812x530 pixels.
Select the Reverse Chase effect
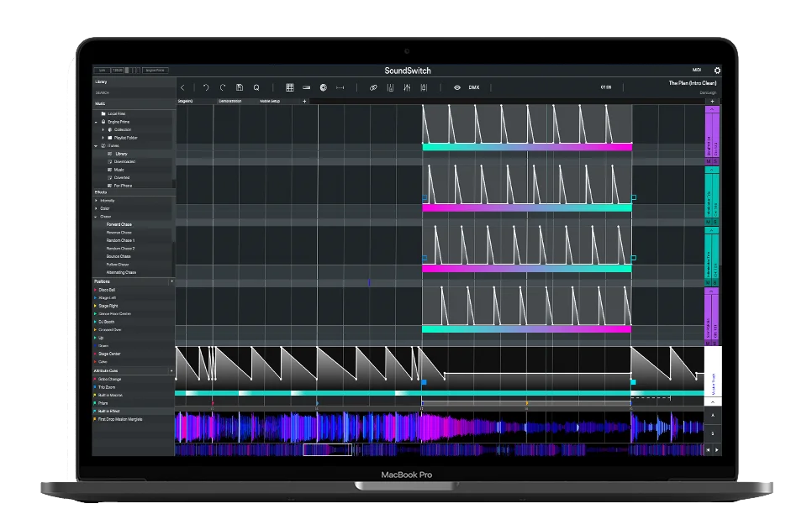coord(119,233)
